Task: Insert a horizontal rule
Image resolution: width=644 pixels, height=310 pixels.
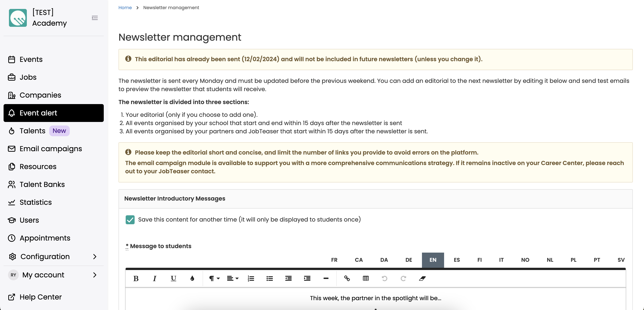Action: [326, 278]
